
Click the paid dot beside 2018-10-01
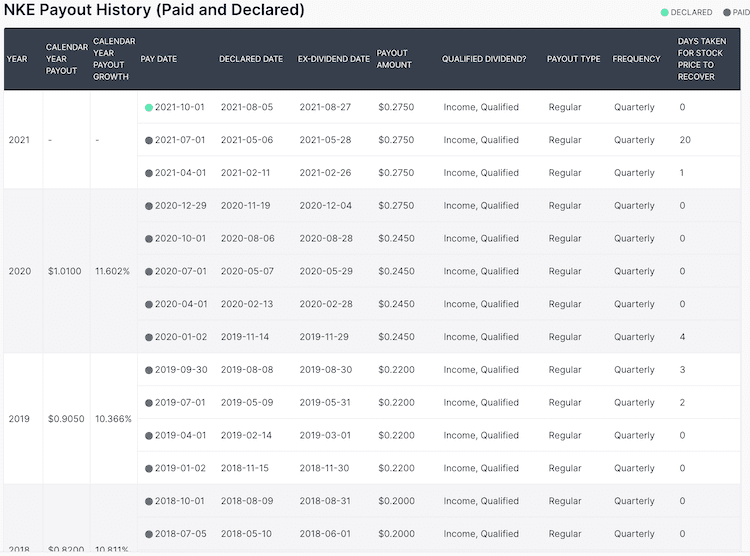(x=149, y=501)
